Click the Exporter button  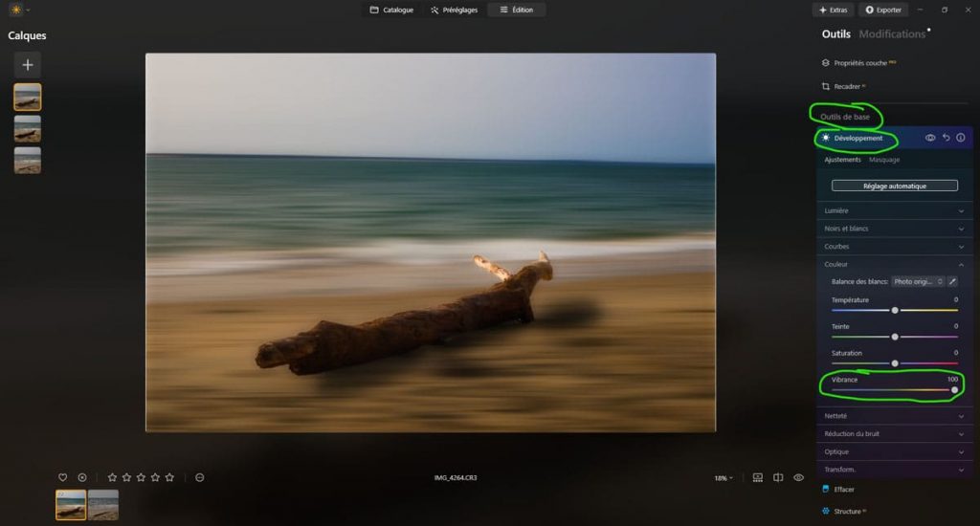[x=882, y=10]
